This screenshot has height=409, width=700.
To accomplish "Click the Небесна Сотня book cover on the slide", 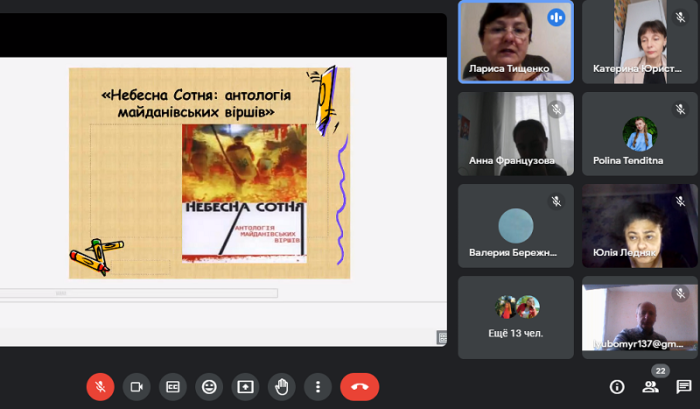I will (x=244, y=192).
